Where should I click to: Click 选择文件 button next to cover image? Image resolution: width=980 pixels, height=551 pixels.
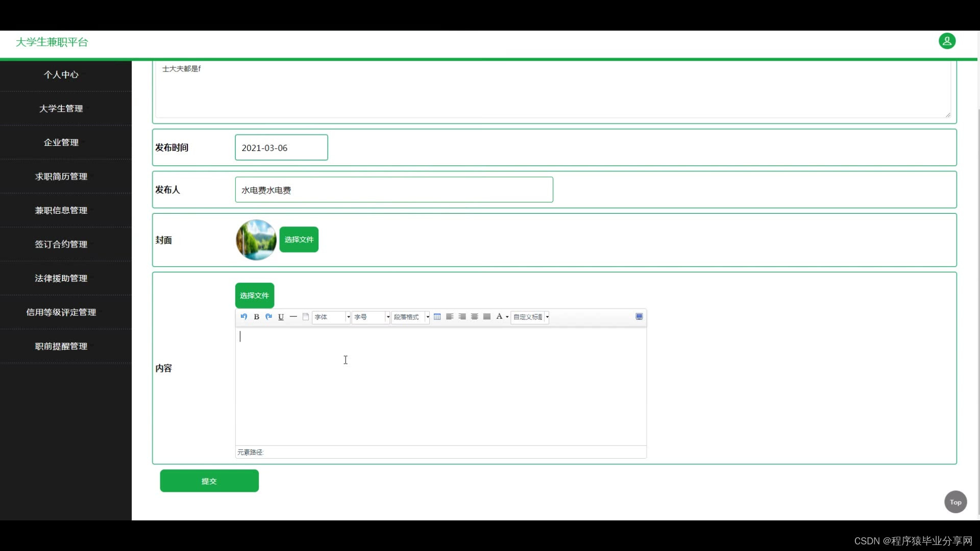[x=299, y=239]
